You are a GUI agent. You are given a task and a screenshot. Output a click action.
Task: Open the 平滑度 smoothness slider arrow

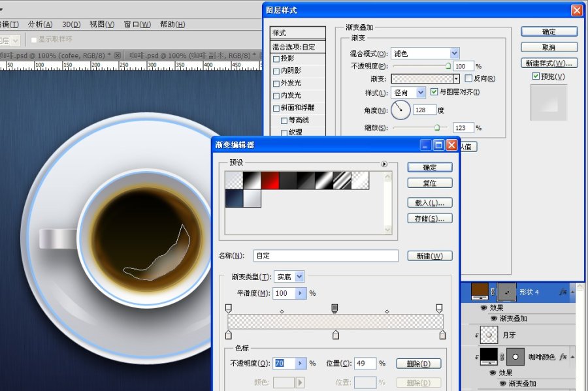click(x=301, y=293)
